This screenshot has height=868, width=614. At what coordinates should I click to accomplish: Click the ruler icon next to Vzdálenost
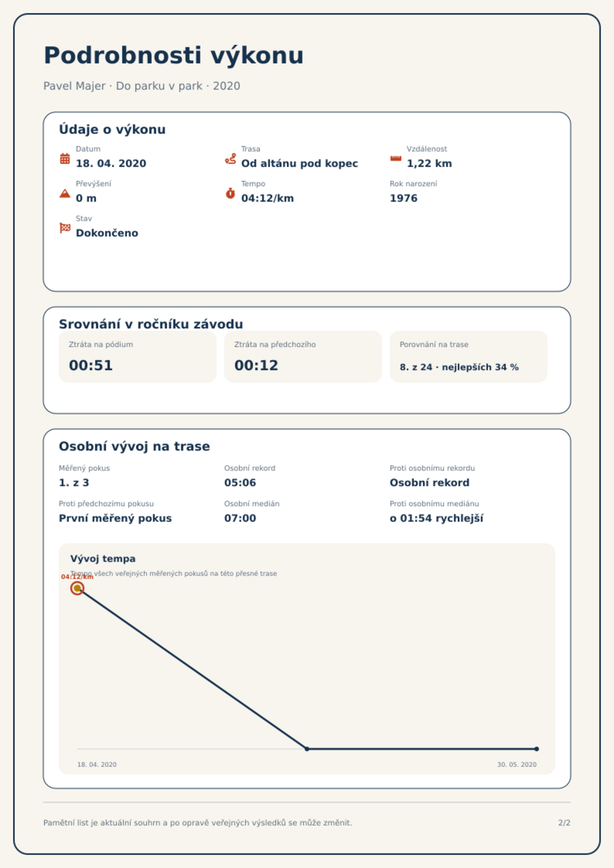(396, 158)
